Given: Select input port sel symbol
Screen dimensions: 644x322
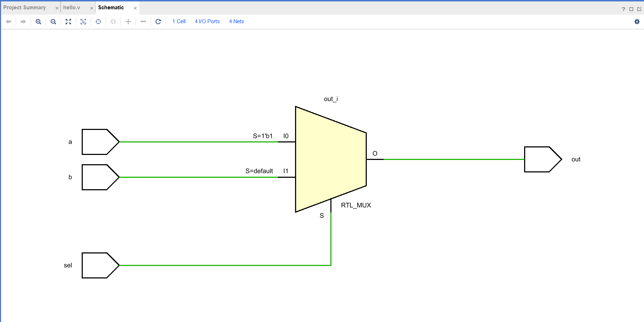Looking at the screenshot, I should (x=100, y=265).
